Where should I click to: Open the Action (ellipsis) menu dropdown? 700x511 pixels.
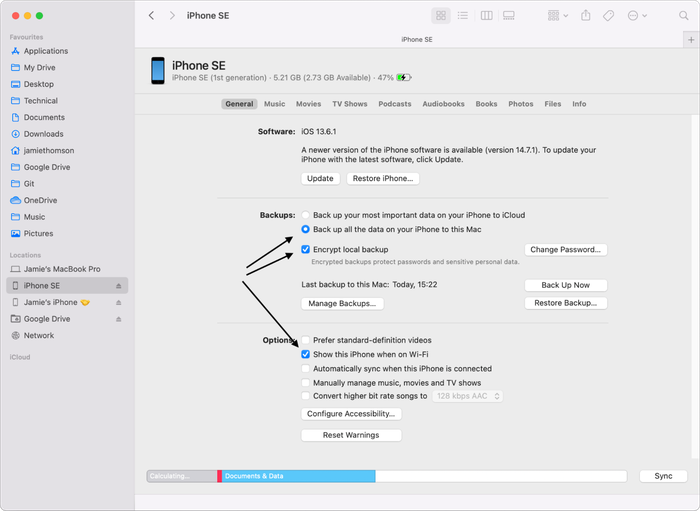[638, 16]
